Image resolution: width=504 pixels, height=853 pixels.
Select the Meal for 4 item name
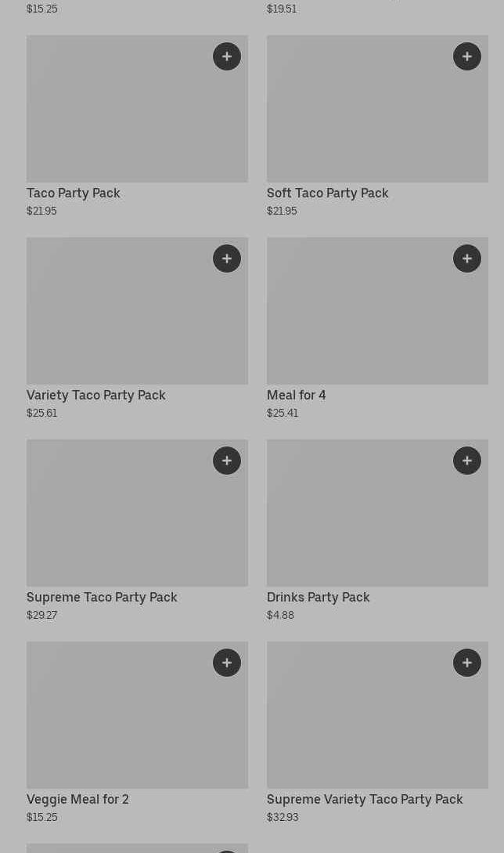[x=297, y=395]
